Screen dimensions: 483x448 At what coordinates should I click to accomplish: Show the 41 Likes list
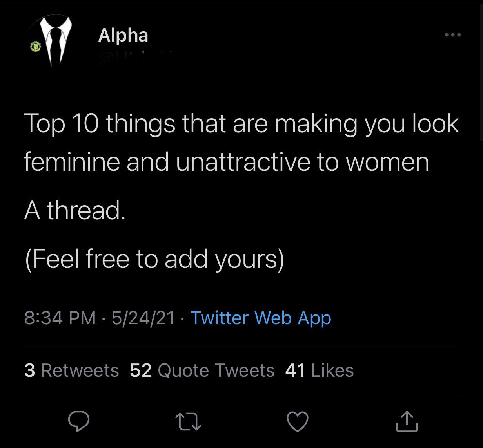[x=319, y=370]
